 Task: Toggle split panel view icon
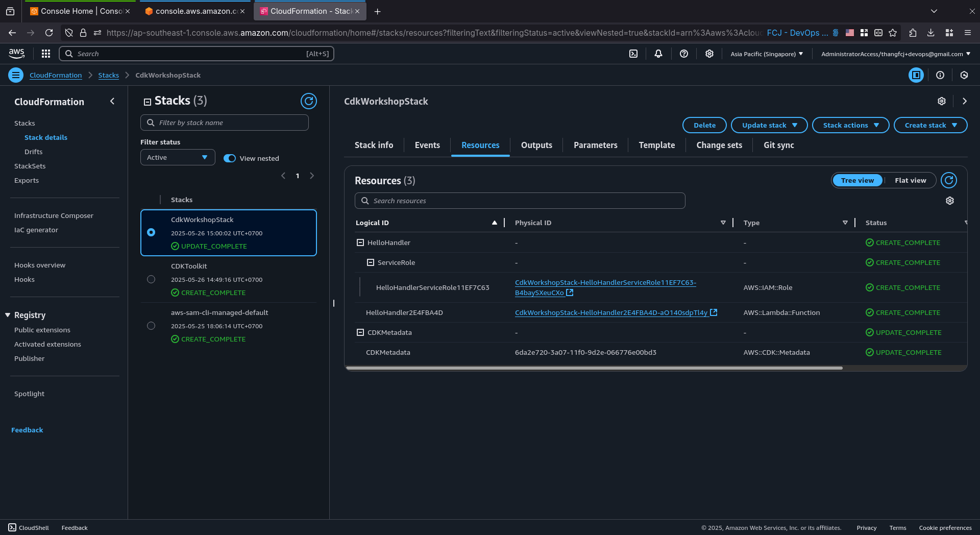916,75
